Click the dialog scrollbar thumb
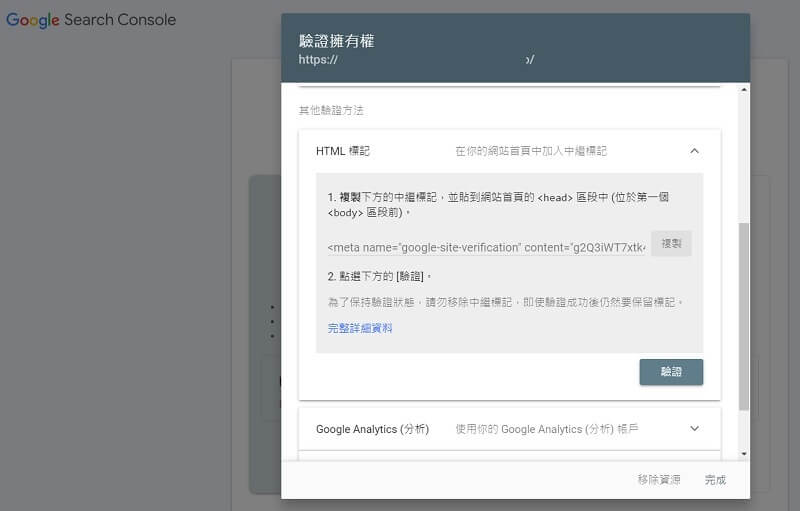 744,316
